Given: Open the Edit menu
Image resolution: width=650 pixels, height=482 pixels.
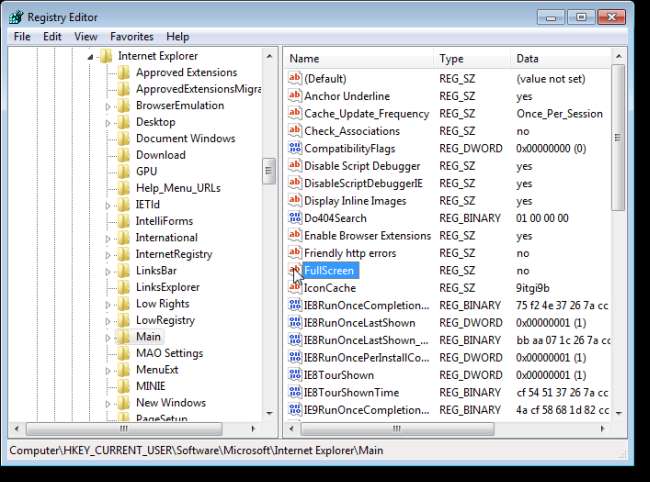Looking at the screenshot, I should [x=52, y=36].
